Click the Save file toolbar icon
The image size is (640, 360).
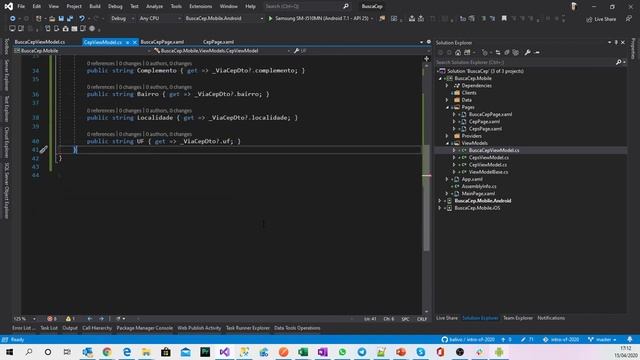[x=61, y=18]
